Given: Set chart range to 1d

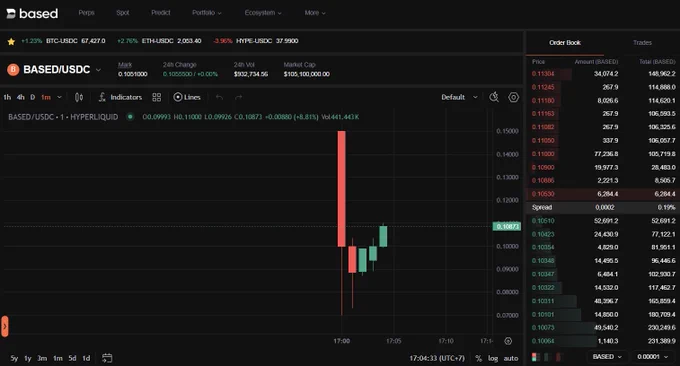Looking at the screenshot, I should 86,358.
